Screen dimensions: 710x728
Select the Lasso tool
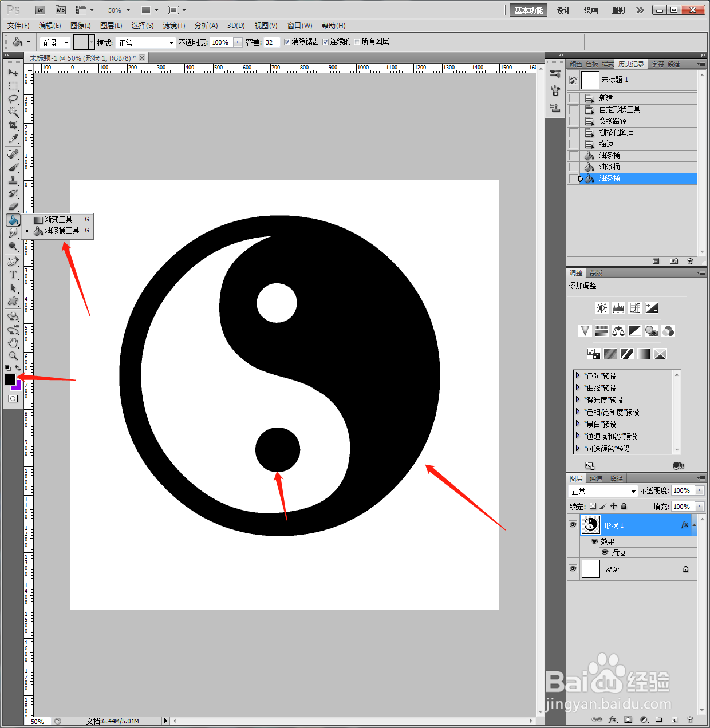(x=13, y=99)
